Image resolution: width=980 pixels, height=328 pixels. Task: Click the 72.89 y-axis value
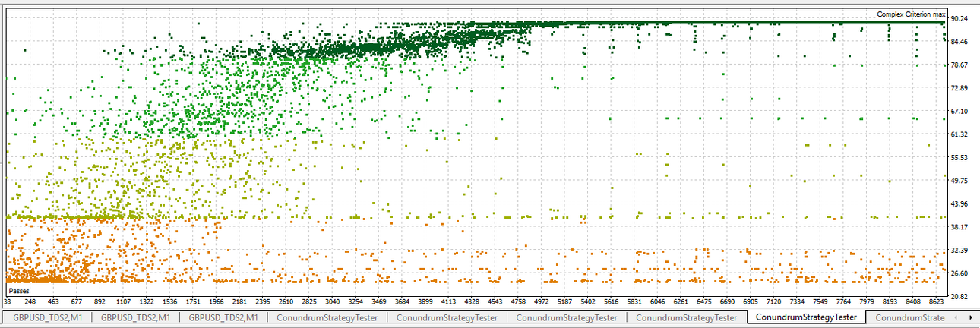click(x=961, y=88)
